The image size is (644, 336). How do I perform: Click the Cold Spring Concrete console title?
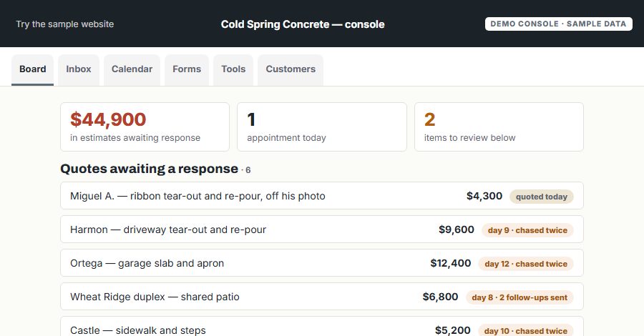click(303, 24)
